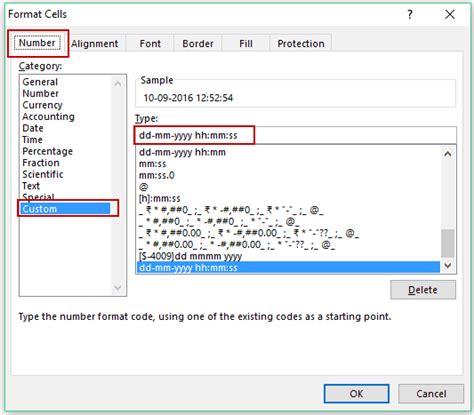Click the Type format code field
The height and width of the screenshot is (415, 474).
[x=296, y=135]
